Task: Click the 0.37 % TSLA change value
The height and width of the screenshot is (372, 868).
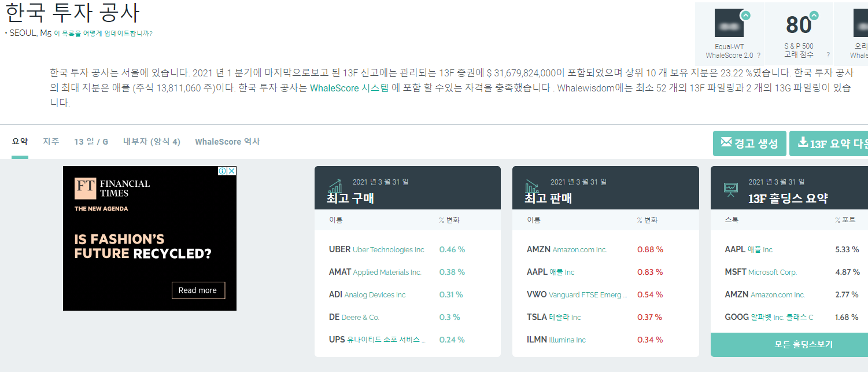Action: click(x=649, y=317)
